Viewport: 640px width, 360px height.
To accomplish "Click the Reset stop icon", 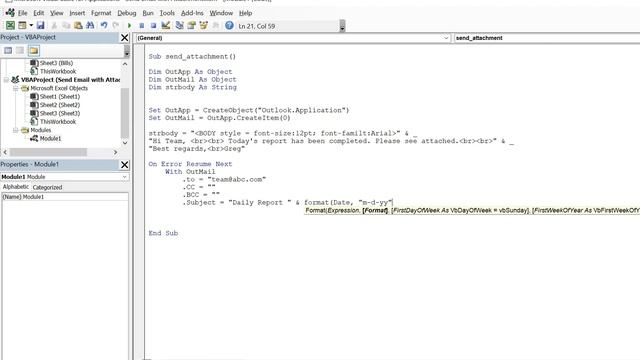I will pos(153,25).
